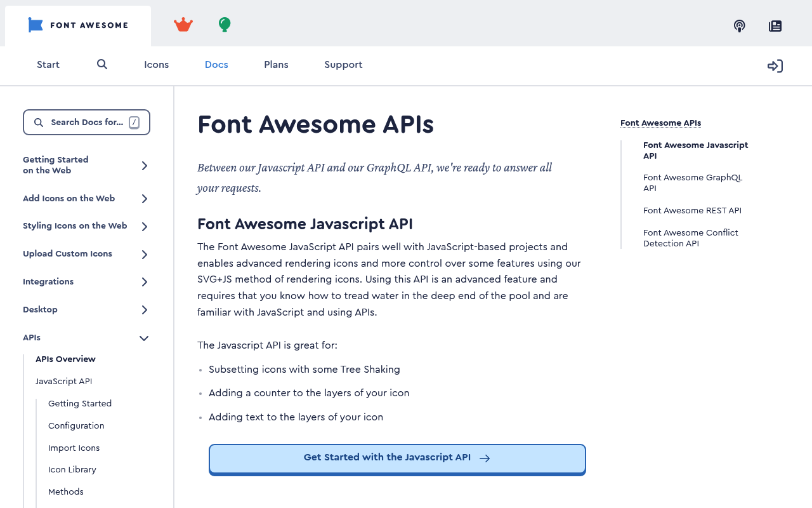Expand Upload Custom Icons section
This screenshot has width=812, height=508.
click(x=86, y=254)
